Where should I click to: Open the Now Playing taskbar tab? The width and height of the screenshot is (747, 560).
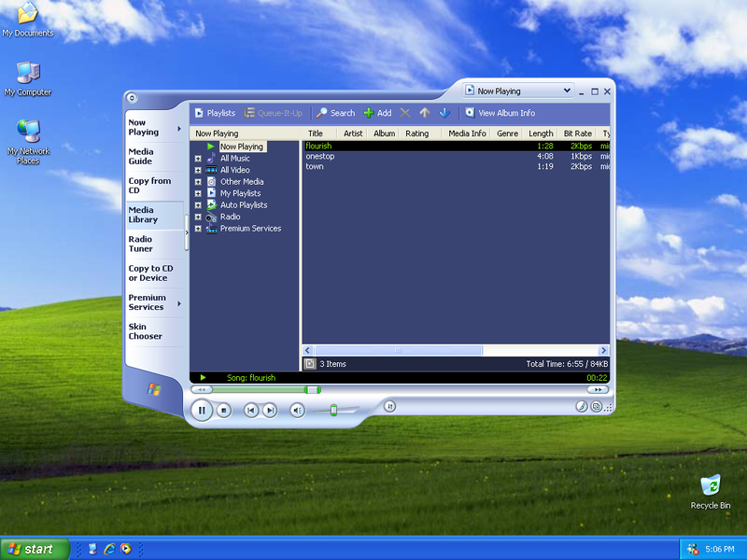[x=149, y=127]
